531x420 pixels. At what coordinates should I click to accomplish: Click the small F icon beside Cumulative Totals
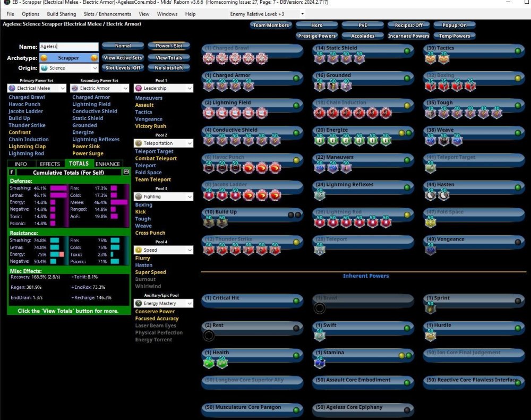coord(12,172)
